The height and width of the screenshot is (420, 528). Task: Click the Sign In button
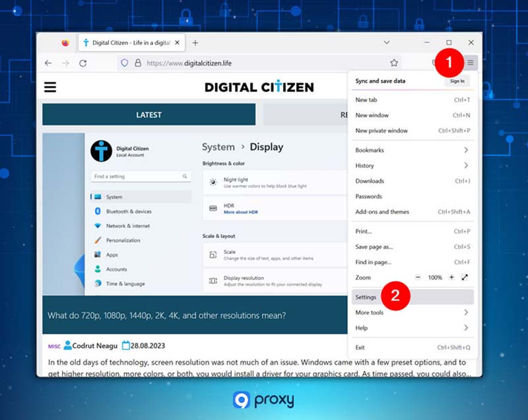pyautogui.click(x=457, y=81)
